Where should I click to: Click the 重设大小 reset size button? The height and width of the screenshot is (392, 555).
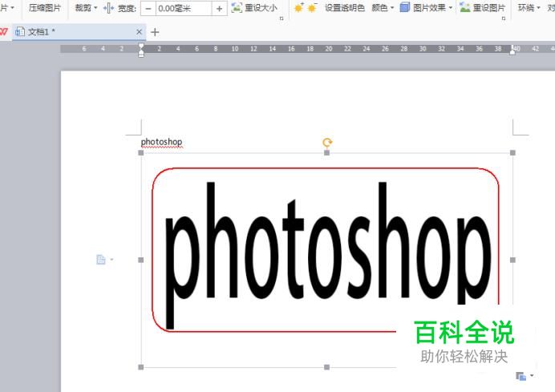[254, 8]
